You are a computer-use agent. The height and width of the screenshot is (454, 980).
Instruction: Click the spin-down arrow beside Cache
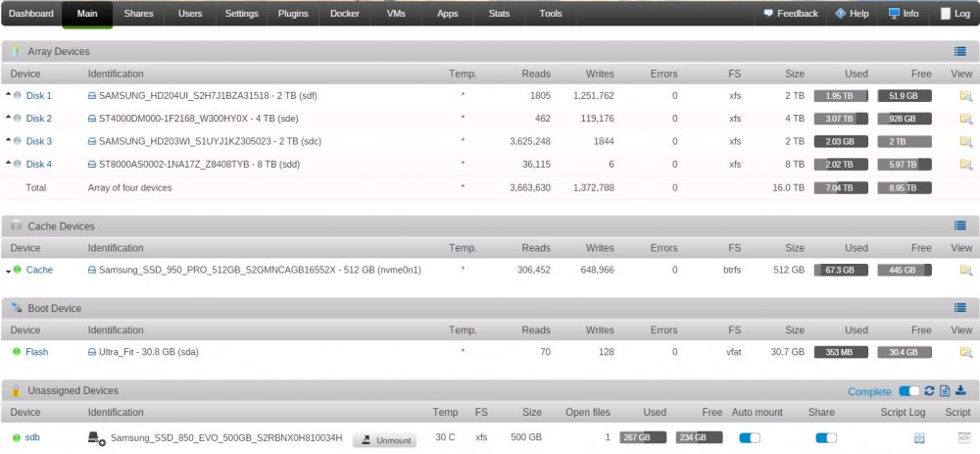tap(9, 271)
